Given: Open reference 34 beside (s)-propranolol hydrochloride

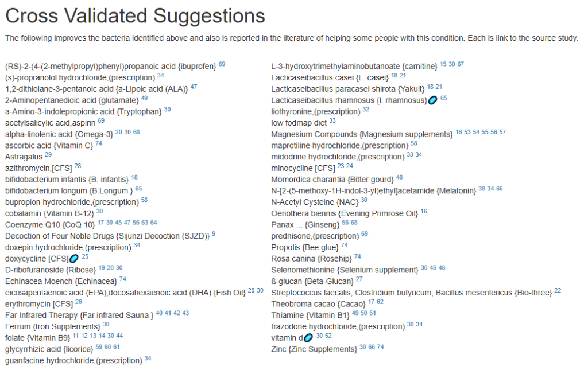Looking at the screenshot, I should pyautogui.click(x=161, y=75).
